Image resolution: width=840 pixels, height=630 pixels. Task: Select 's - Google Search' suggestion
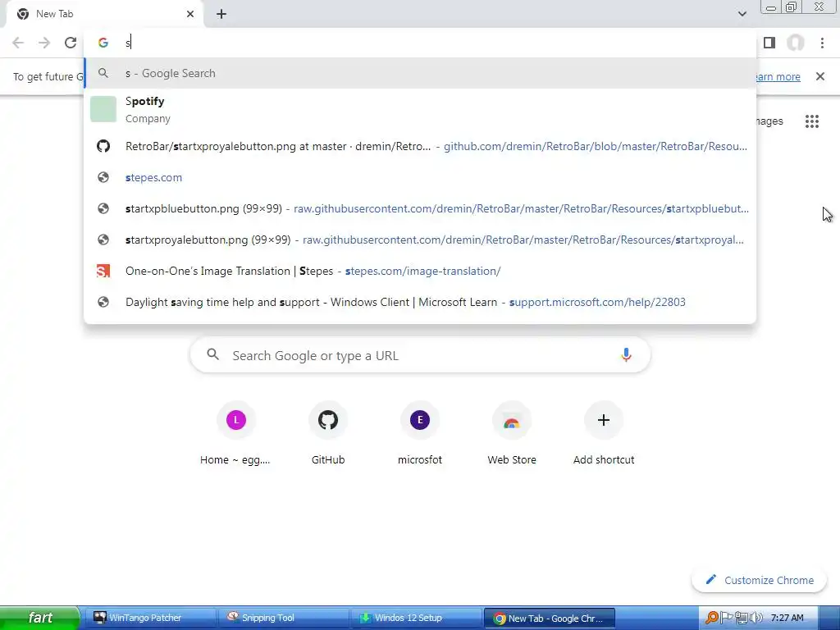(420, 73)
